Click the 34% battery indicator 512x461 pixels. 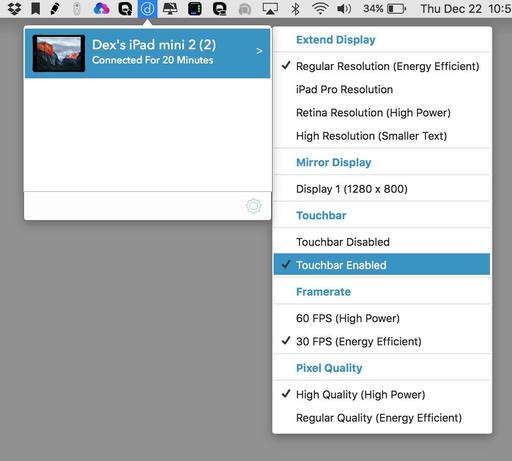tap(385, 9)
